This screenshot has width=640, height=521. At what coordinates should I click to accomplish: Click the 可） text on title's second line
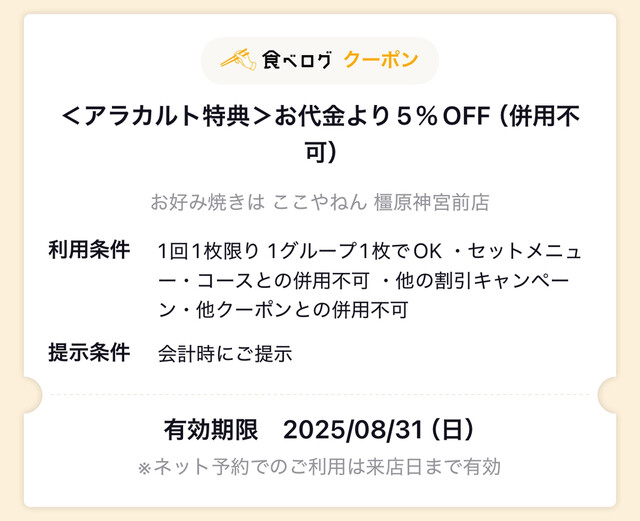pyautogui.click(x=319, y=155)
